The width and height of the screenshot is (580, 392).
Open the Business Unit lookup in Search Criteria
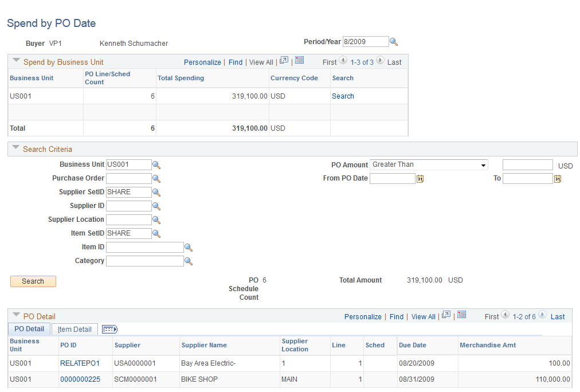[156, 164]
